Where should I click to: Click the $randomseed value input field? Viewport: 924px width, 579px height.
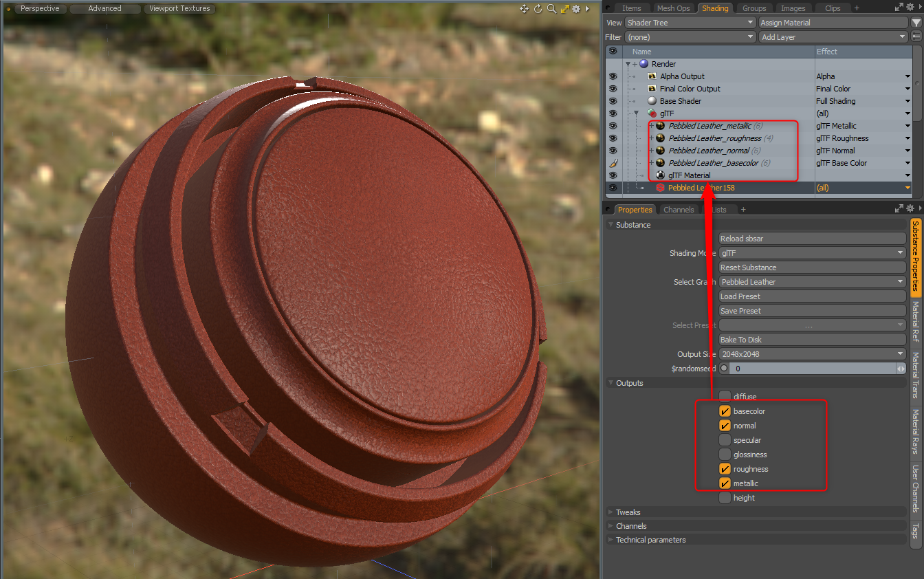[811, 368]
